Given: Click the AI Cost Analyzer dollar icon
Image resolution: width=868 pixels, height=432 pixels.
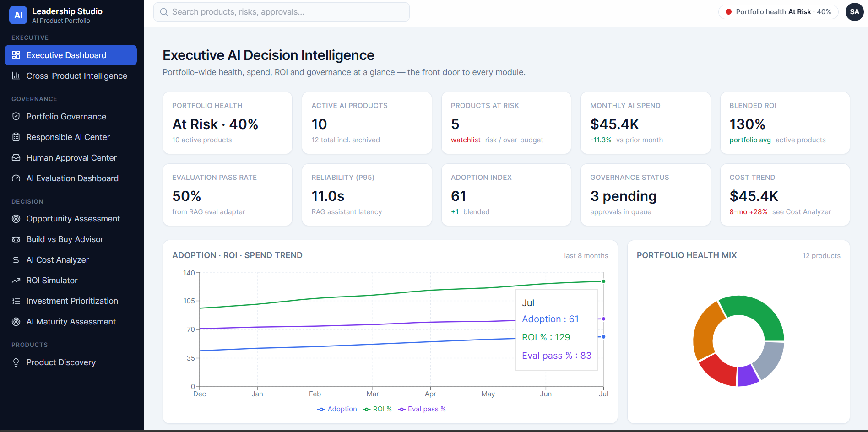Looking at the screenshot, I should (16, 260).
